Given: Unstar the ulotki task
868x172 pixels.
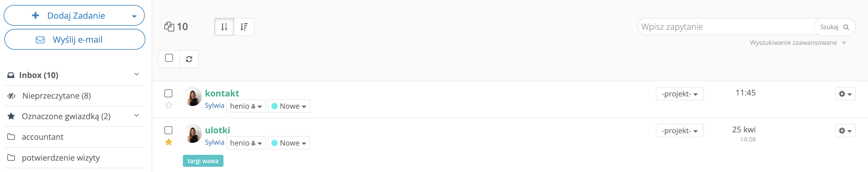Looking at the screenshot, I should point(169,142).
